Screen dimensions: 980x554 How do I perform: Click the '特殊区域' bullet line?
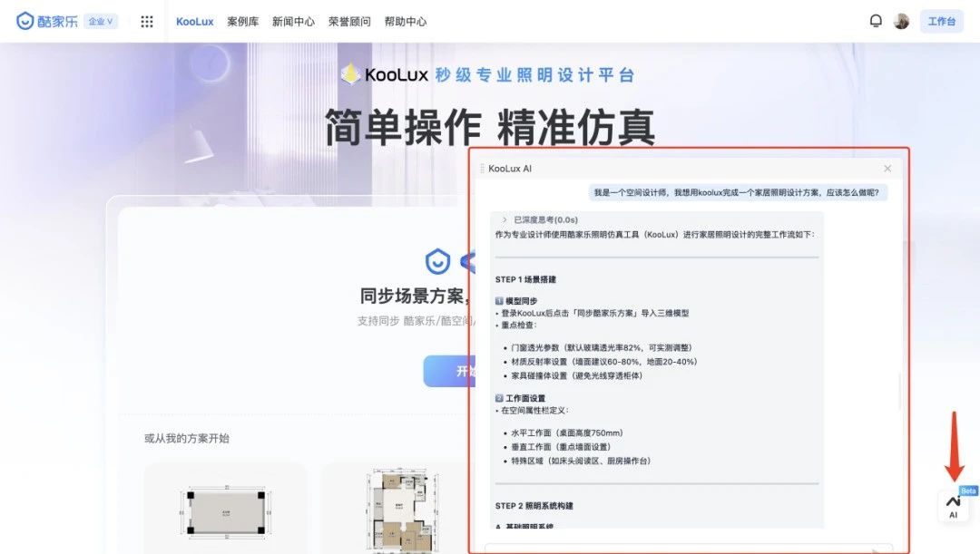click(581, 461)
